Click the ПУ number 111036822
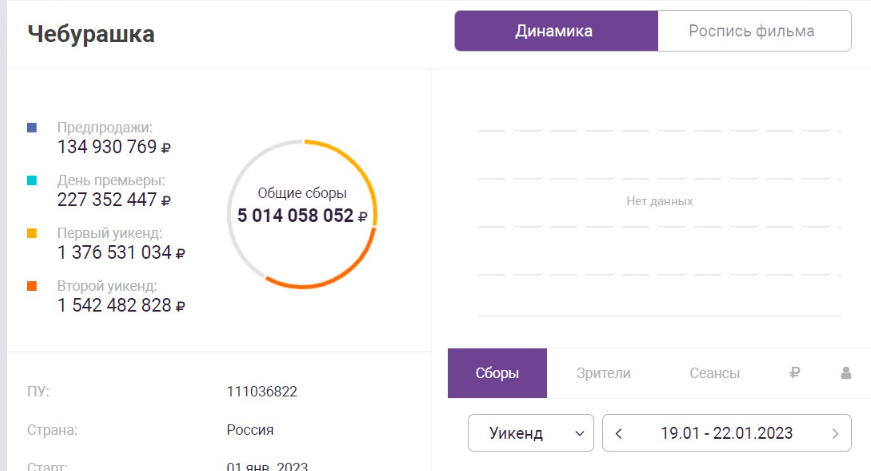The height and width of the screenshot is (471, 871). point(262,392)
